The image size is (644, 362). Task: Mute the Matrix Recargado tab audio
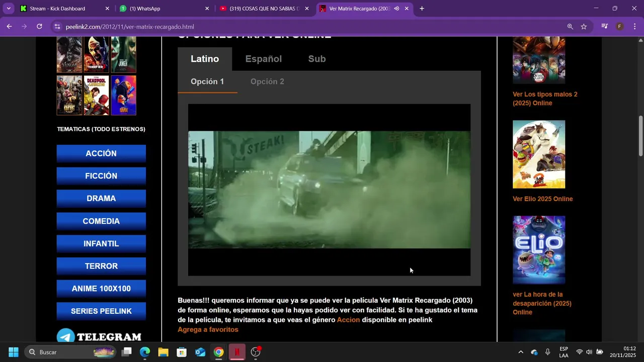(x=396, y=9)
